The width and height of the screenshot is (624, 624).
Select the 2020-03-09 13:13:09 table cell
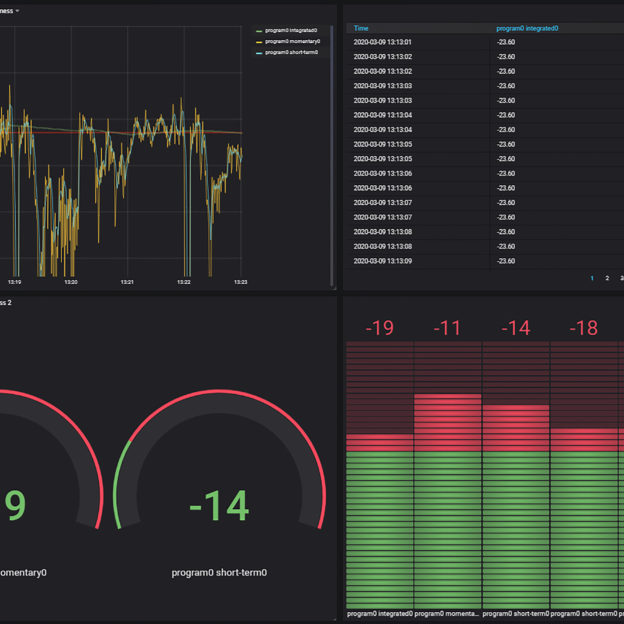382,261
